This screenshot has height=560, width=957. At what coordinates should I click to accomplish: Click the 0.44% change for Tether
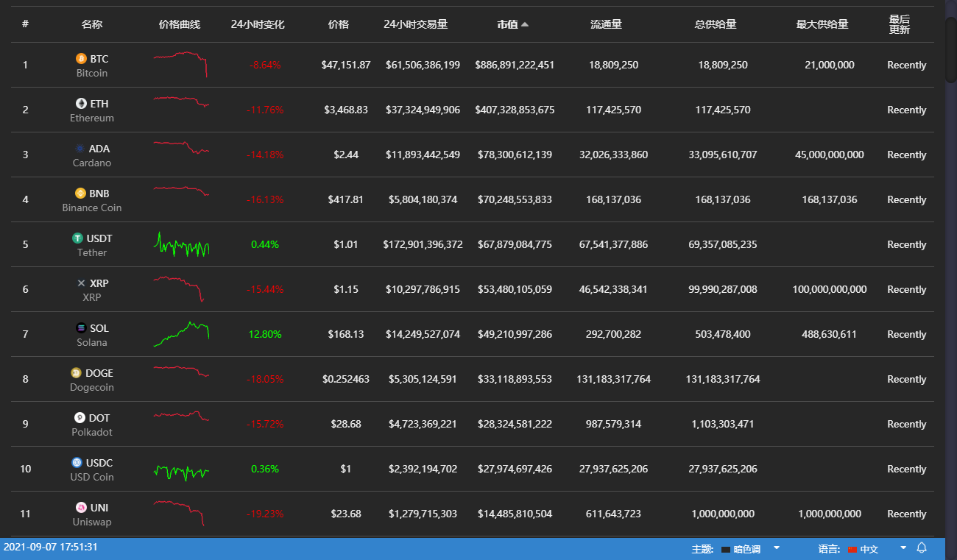click(x=265, y=244)
